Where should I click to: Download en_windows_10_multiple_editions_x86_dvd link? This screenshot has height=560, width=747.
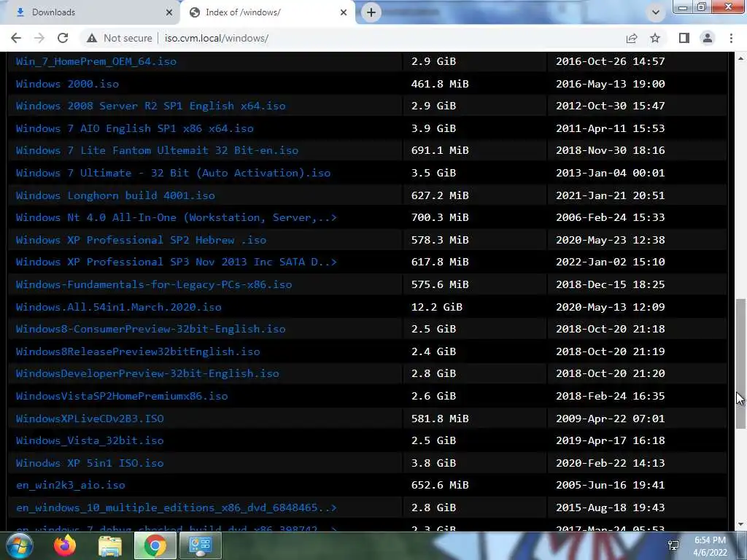177,507
